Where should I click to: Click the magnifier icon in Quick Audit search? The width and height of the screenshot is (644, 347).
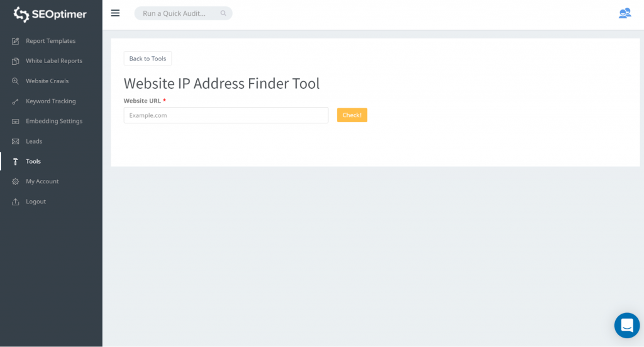pyautogui.click(x=223, y=13)
